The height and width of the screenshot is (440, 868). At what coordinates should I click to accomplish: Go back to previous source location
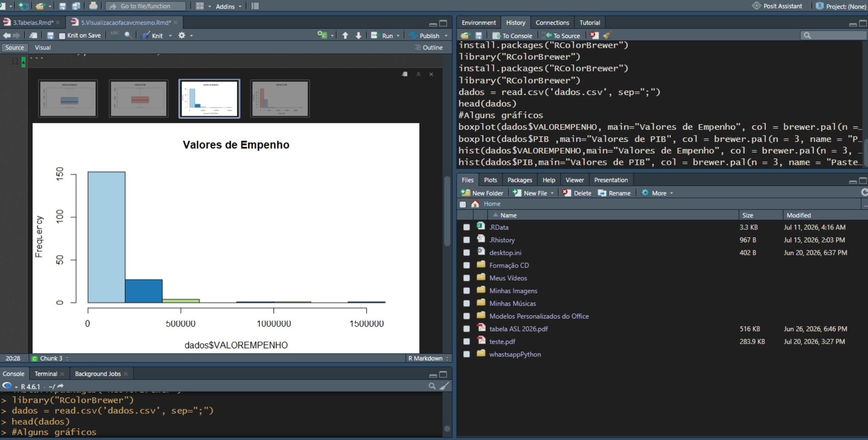click(x=7, y=35)
